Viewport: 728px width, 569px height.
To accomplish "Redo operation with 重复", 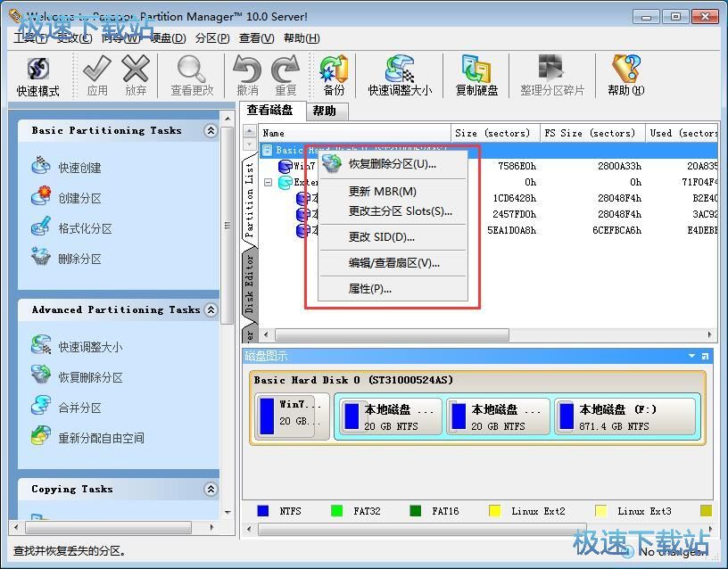I will coord(285,77).
